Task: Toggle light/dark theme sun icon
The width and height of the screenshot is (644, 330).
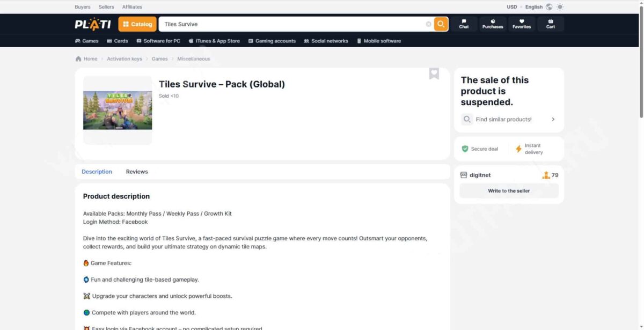Action: pyautogui.click(x=560, y=7)
